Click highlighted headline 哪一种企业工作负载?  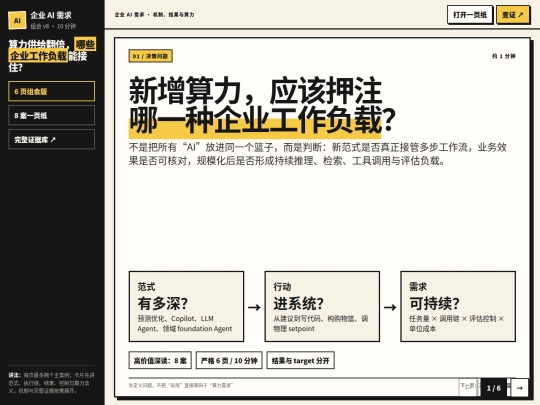pos(262,120)
